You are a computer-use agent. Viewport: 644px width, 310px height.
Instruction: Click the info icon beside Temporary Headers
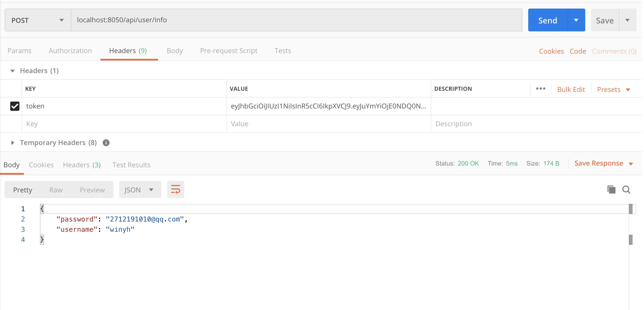coord(106,143)
